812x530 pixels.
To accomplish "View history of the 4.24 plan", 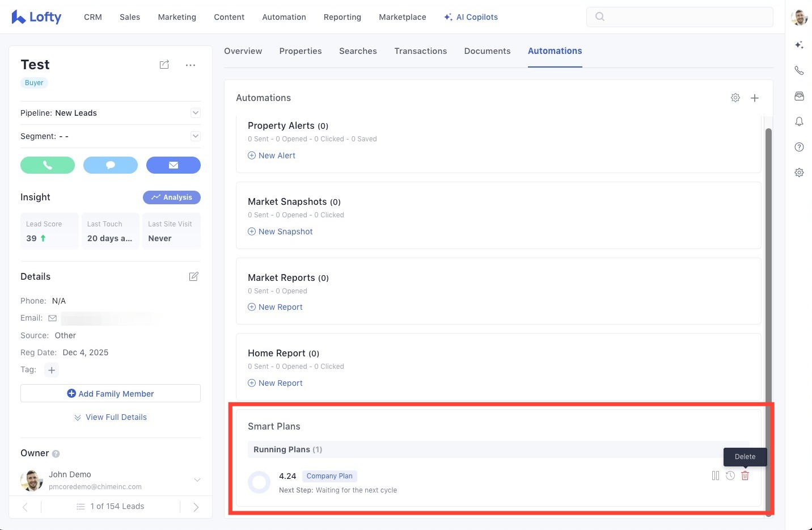I will coord(730,476).
